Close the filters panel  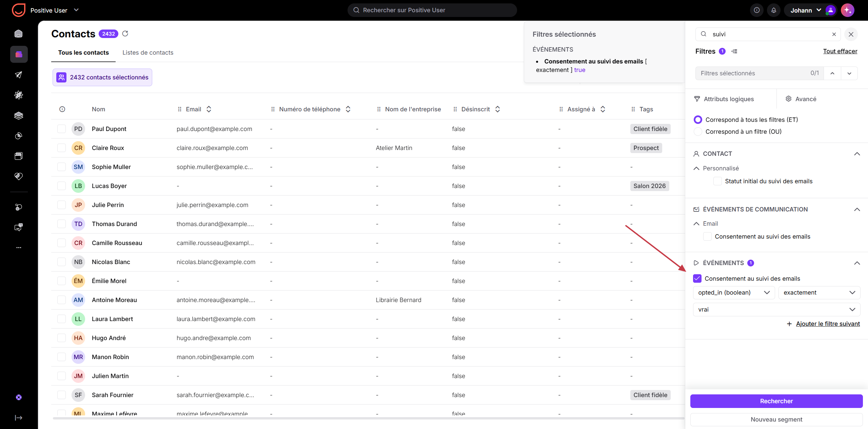point(851,34)
